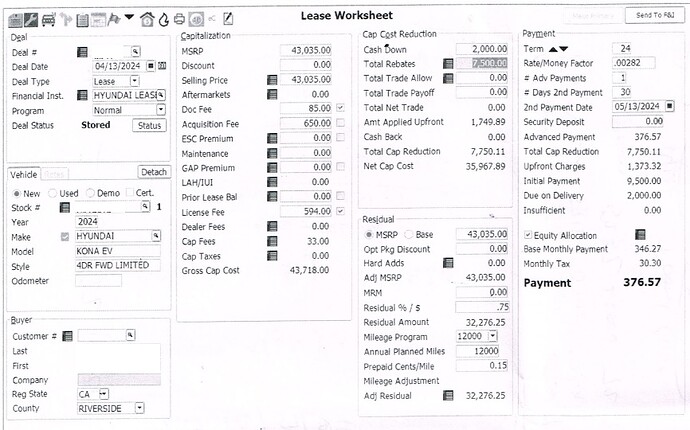Open the toolbar's black dropdown arrow menu
Image resolution: width=690 pixels, height=430 pixels.
click(129, 18)
